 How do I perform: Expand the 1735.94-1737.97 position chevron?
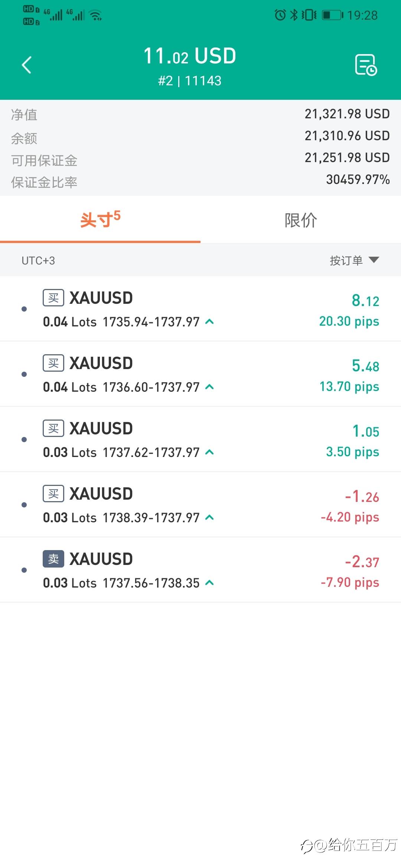209,322
